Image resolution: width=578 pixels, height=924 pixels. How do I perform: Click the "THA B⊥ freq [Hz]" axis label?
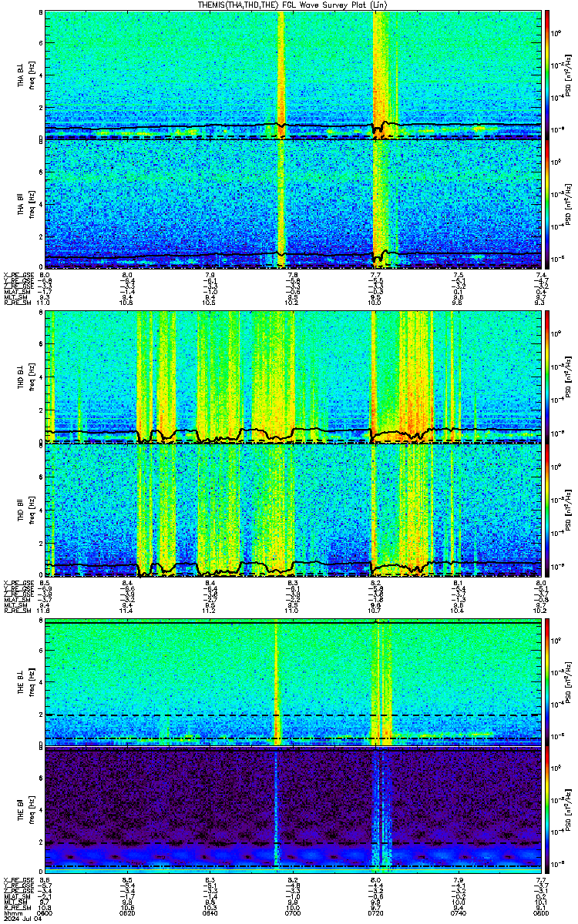point(25,75)
